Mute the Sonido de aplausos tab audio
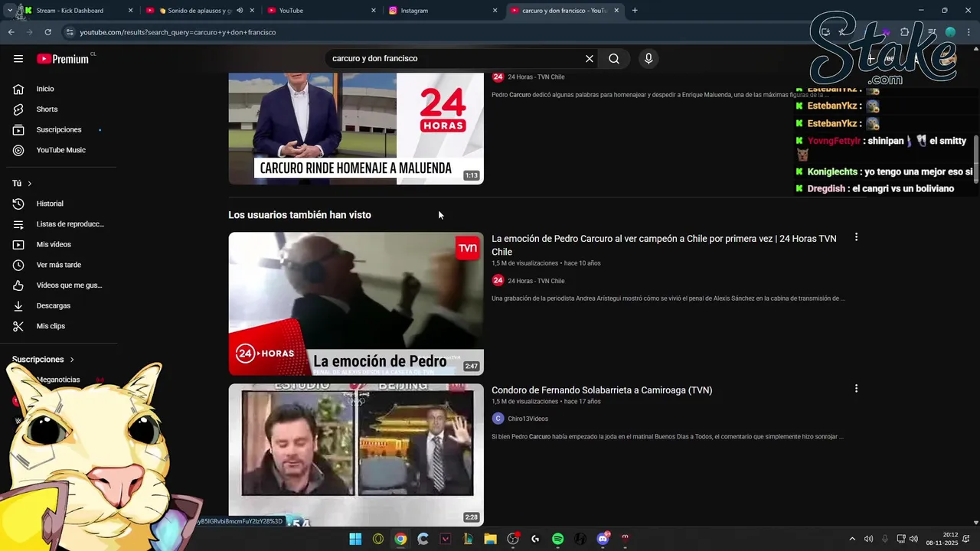The width and height of the screenshot is (980, 551). pos(240,11)
